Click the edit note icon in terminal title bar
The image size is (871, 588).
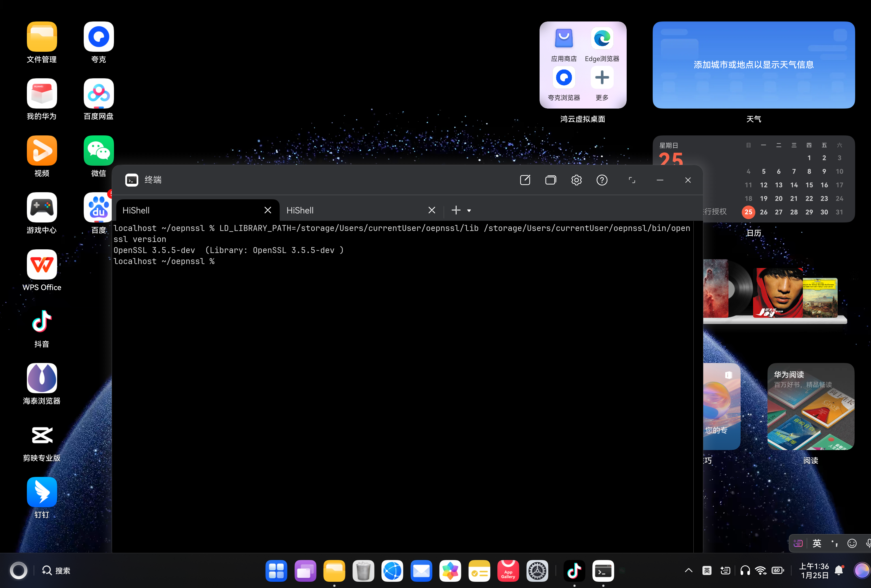[525, 180]
